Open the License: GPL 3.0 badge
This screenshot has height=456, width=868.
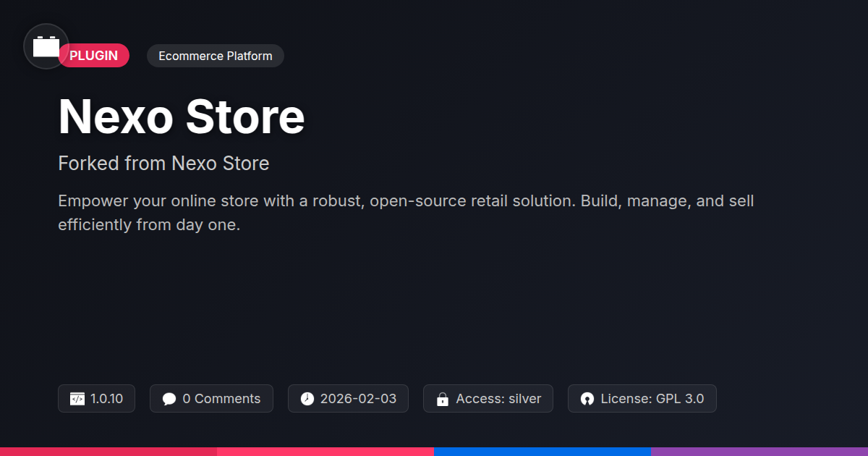click(x=642, y=399)
